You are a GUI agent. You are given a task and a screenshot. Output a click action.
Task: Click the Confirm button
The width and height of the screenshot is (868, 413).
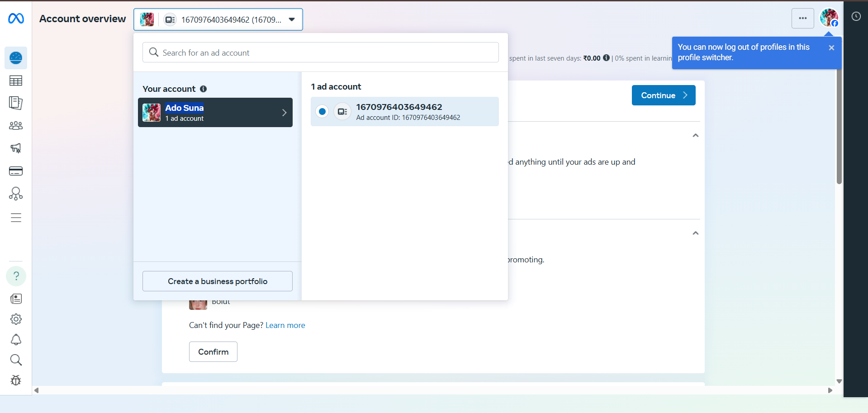[213, 352]
